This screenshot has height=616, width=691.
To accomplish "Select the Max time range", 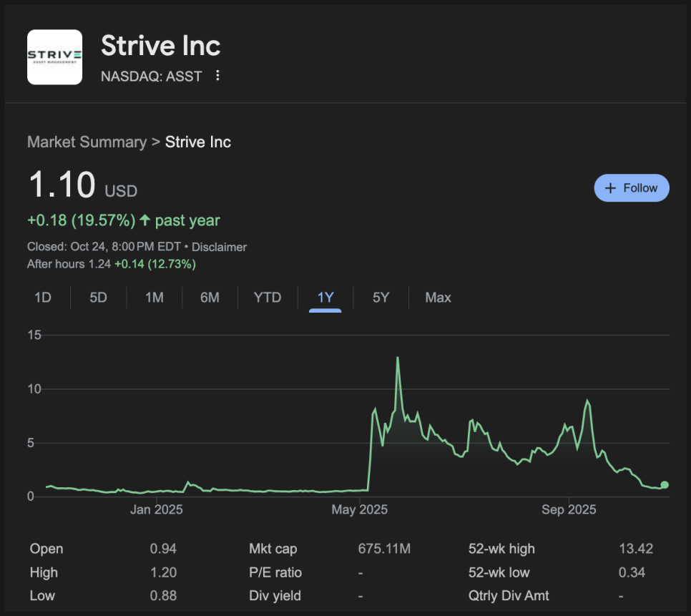I will 438,298.
